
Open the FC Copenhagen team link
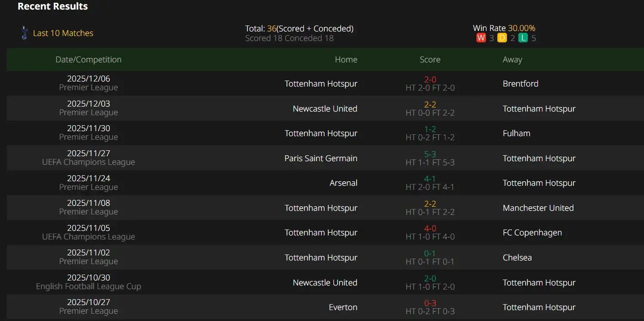coord(532,233)
